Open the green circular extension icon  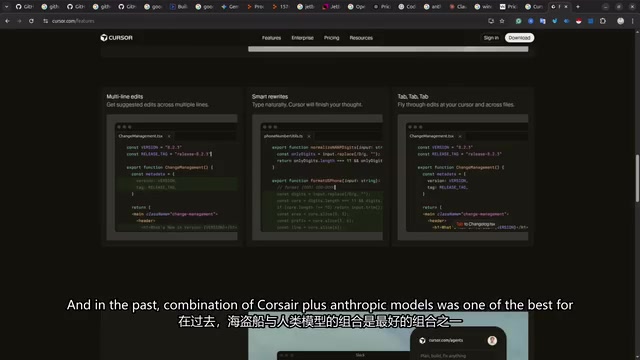coord(518,21)
